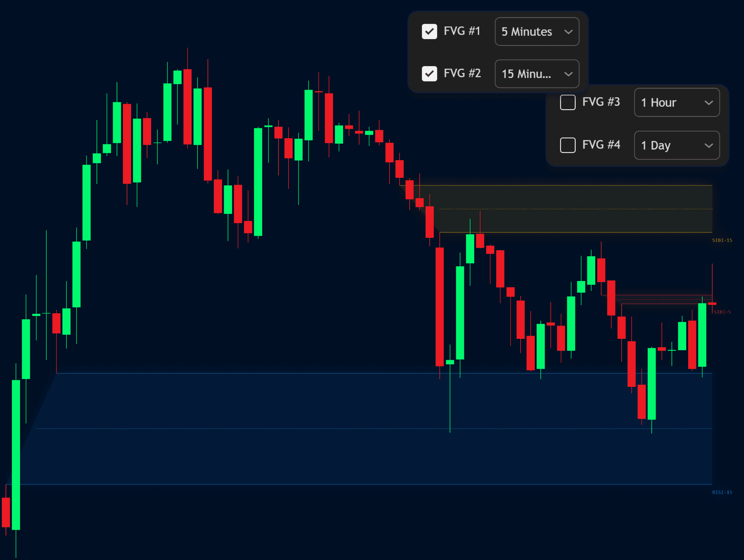Select the BISI·15 zone label
This screenshot has height=560, width=744.
[722, 492]
